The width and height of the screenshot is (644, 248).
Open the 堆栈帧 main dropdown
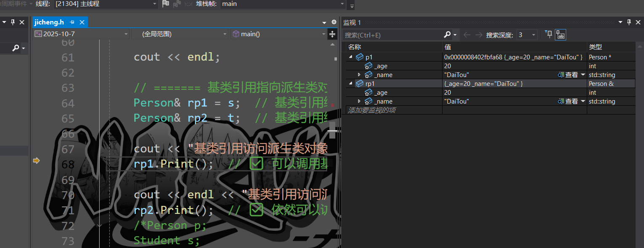coord(343,4)
